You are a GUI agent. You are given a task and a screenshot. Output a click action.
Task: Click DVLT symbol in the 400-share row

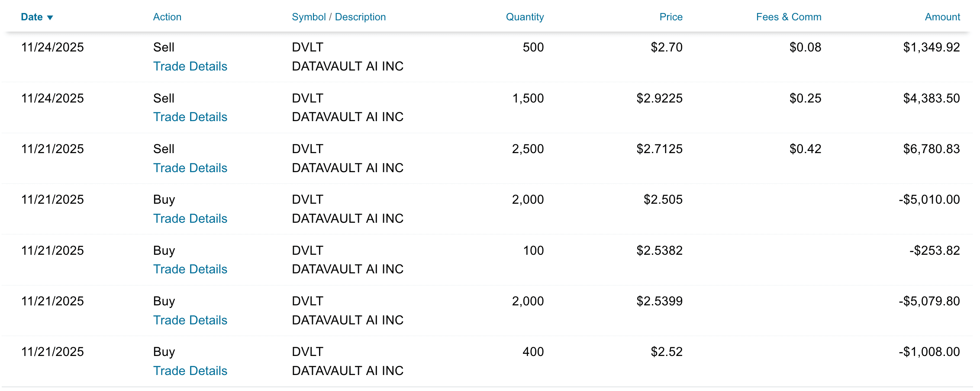point(307,352)
